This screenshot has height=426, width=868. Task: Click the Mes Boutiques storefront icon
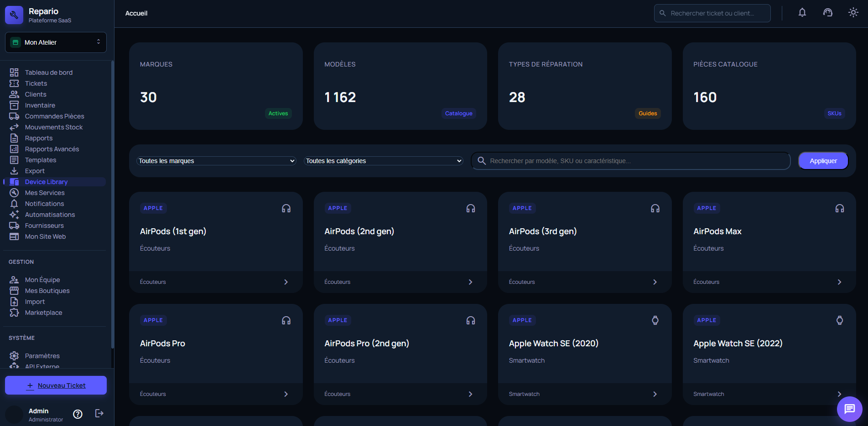[x=14, y=291]
